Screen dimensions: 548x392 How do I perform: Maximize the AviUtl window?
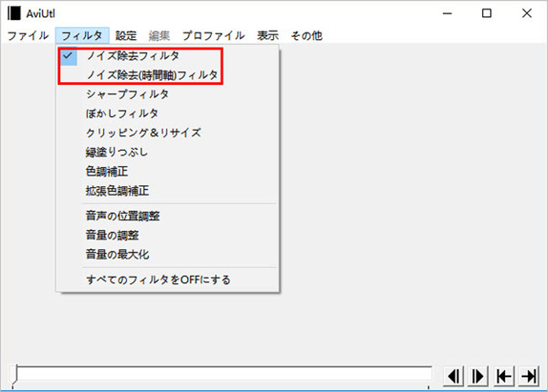click(486, 14)
